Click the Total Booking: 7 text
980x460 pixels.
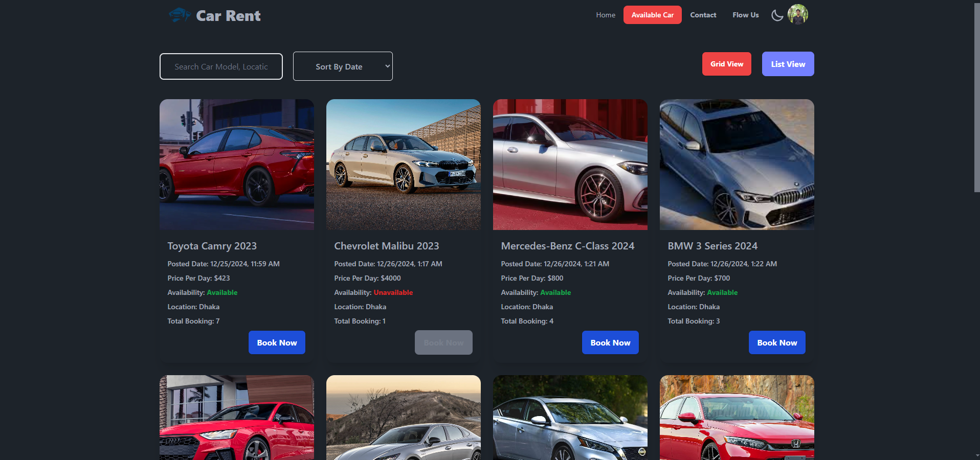[x=193, y=321]
